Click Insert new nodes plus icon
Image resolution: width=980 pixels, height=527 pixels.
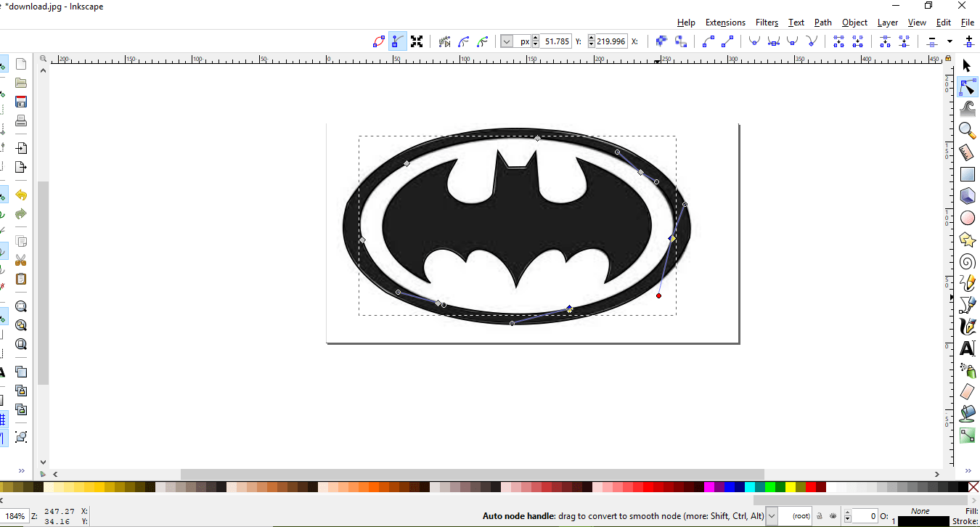969,41
